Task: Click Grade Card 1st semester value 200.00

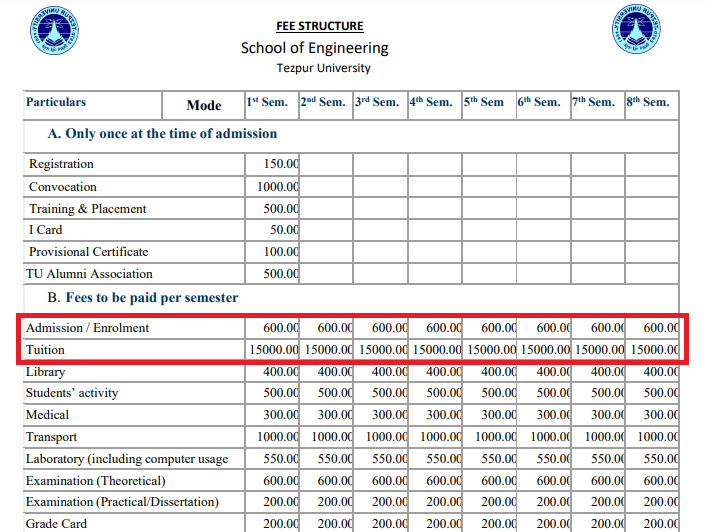Action: pos(281,524)
